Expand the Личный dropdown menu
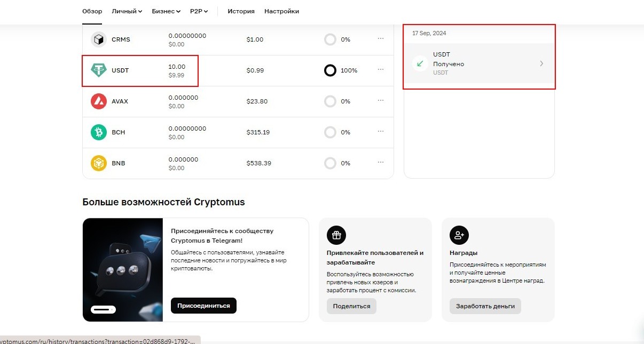644x344 pixels. [127, 11]
